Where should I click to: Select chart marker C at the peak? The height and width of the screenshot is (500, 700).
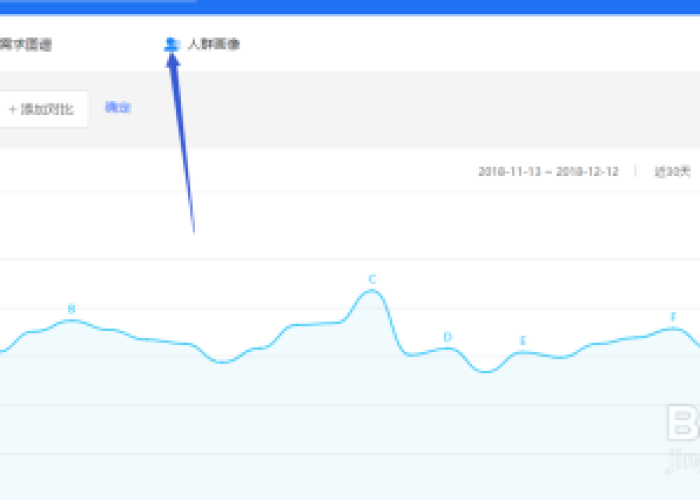click(372, 279)
